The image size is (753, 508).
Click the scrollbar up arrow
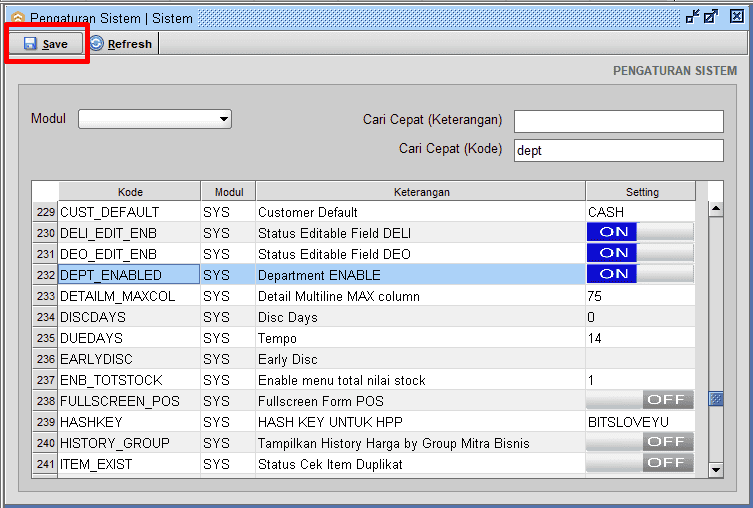[x=716, y=209]
